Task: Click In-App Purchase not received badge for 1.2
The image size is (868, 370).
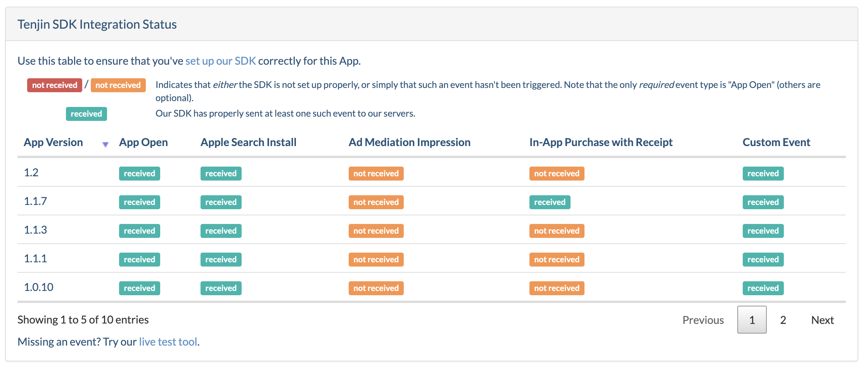Action: tap(557, 174)
